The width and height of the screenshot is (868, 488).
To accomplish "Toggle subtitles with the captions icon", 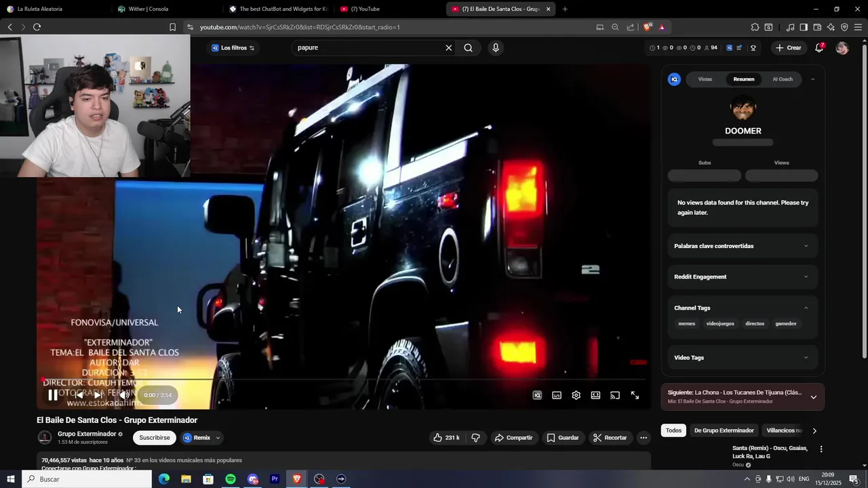I will (x=557, y=395).
